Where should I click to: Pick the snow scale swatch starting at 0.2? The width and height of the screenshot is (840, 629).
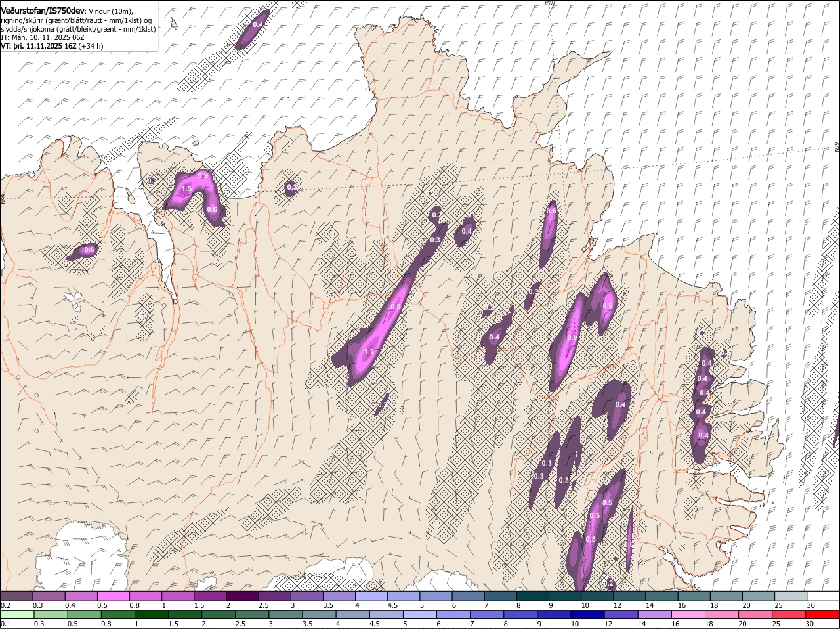click(16, 596)
